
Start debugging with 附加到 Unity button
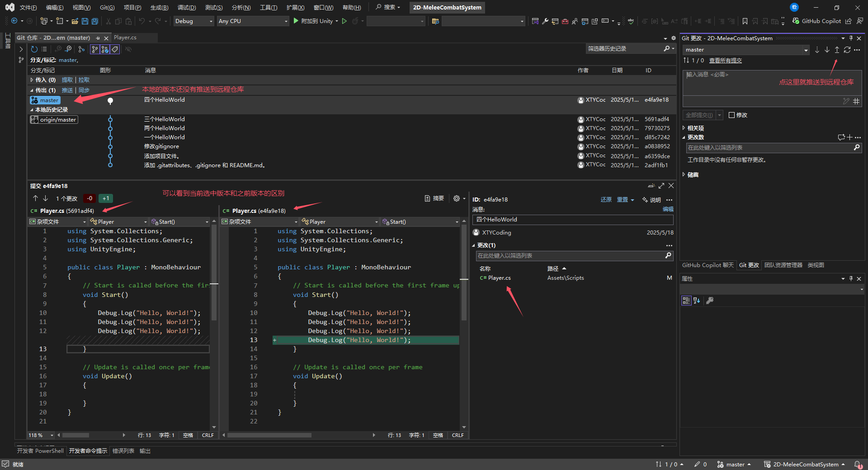point(314,21)
